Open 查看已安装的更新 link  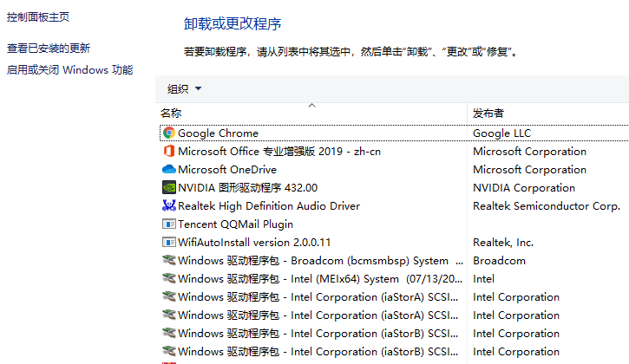coord(49,49)
